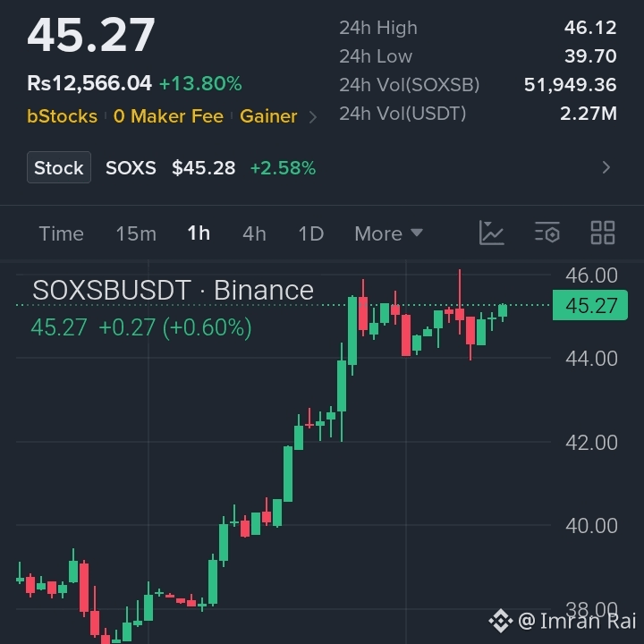
Task: Tap the +0.27 (+0.60%) chart change text
Action: coord(175,327)
